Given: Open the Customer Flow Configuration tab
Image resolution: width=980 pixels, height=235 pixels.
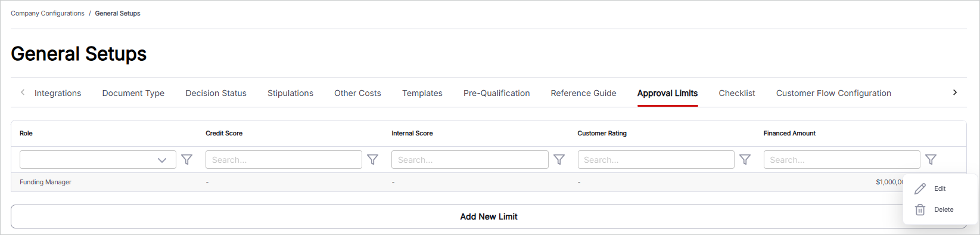Looking at the screenshot, I should click(x=833, y=93).
